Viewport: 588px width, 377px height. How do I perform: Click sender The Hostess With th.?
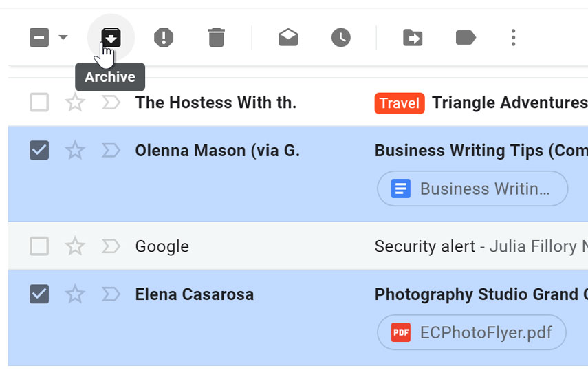(x=216, y=103)
